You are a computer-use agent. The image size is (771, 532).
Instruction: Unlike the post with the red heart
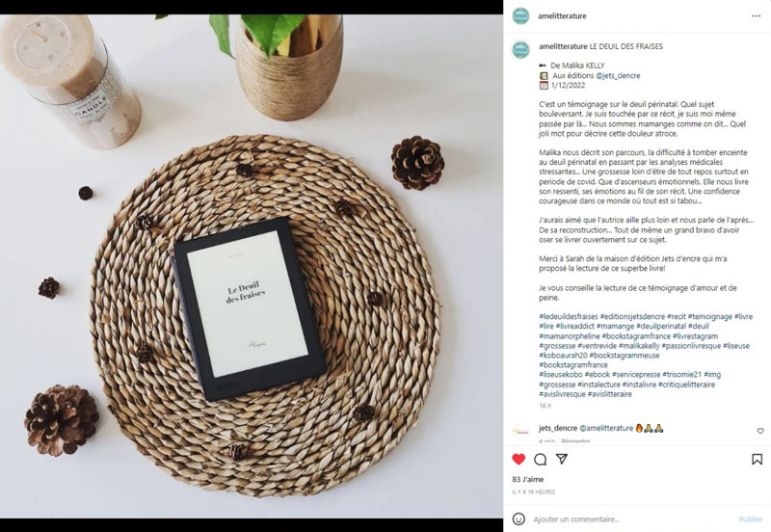[518, 459]
